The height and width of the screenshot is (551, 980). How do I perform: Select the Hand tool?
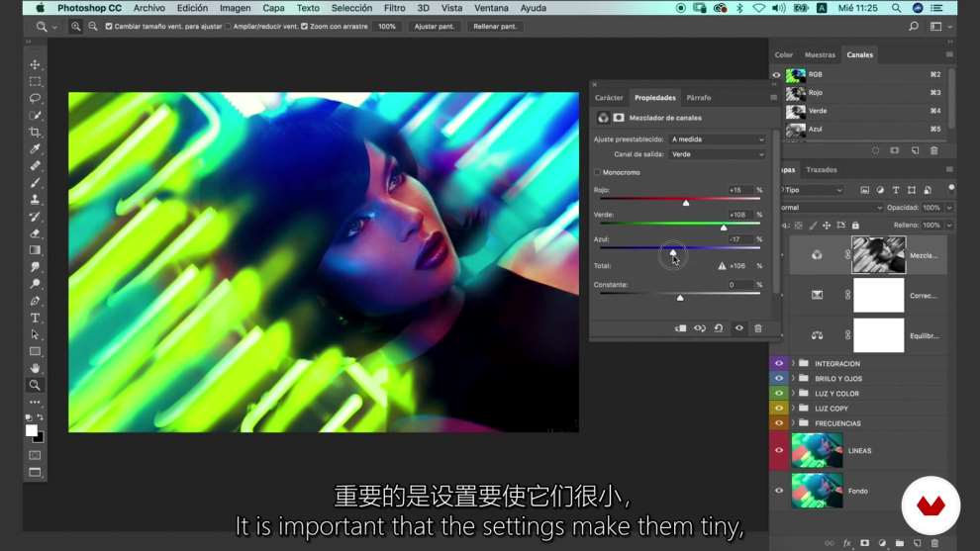point(35,368)
